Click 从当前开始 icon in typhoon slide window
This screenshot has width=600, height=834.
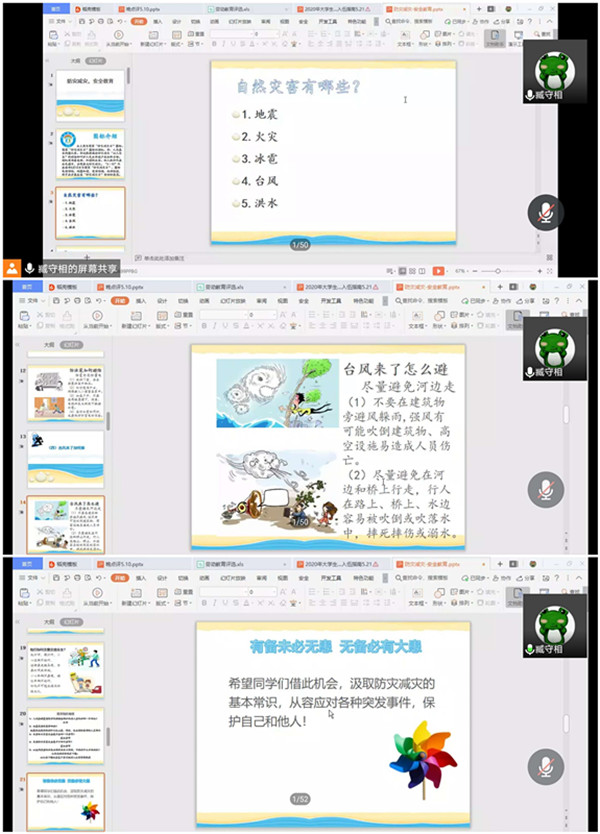click(x=97, y=316)
